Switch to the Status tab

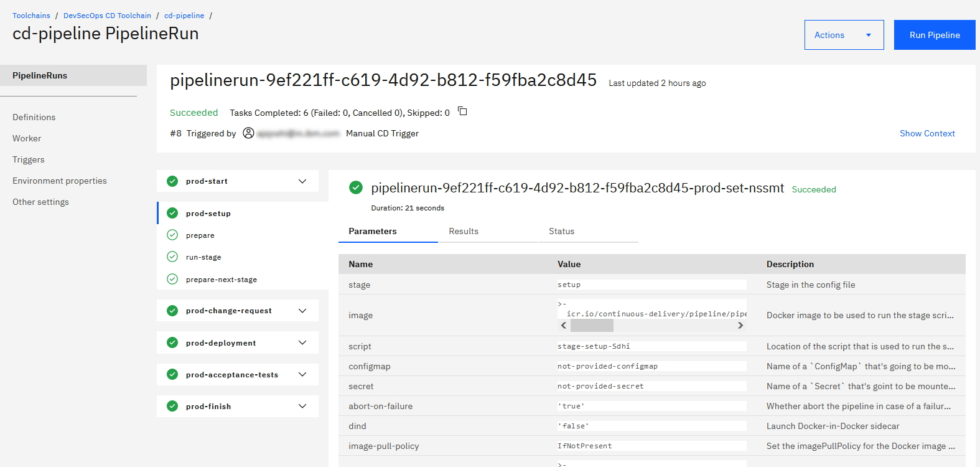(x=561, y=232)
